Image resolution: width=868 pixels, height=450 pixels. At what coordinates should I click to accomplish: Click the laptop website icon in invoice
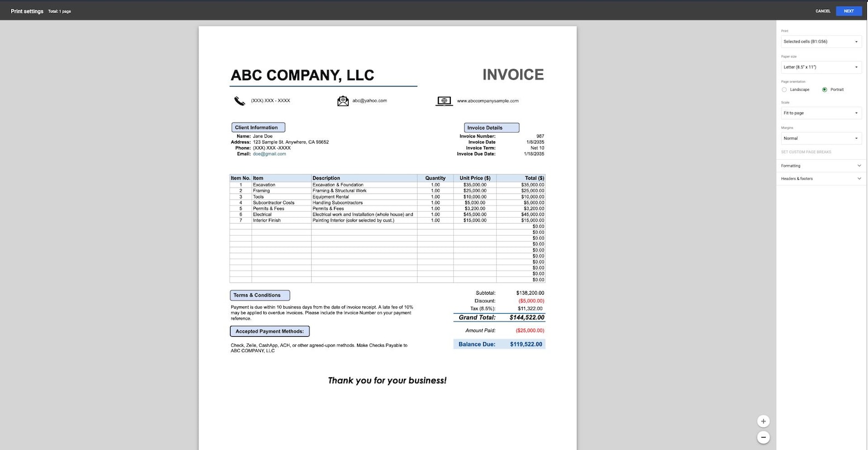click(x=444, y=101)
